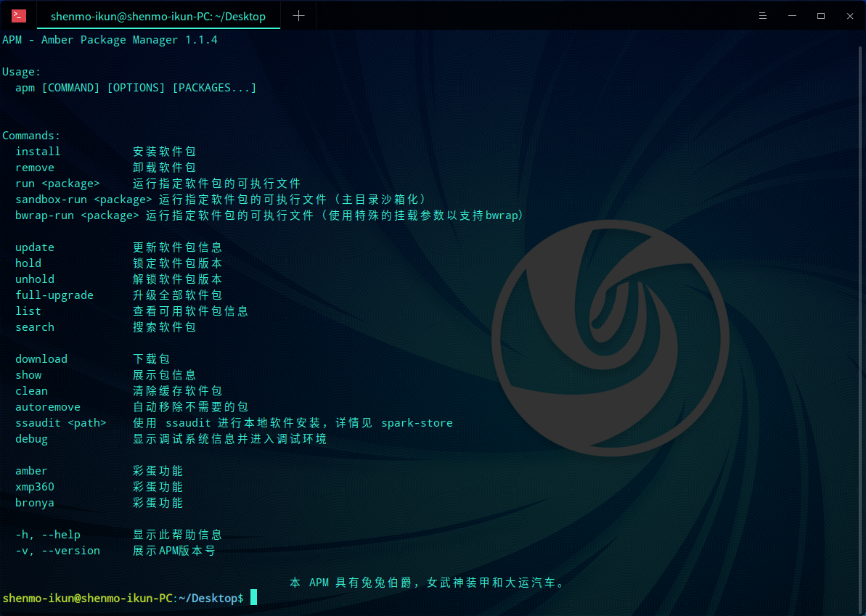Click the 'amber' easter egg command
The height and width of the screenshot is (616, 866).
tap(31, 471)
